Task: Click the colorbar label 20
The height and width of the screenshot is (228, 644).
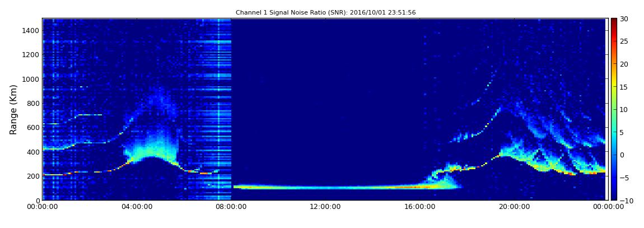Action: pos(624,64)
